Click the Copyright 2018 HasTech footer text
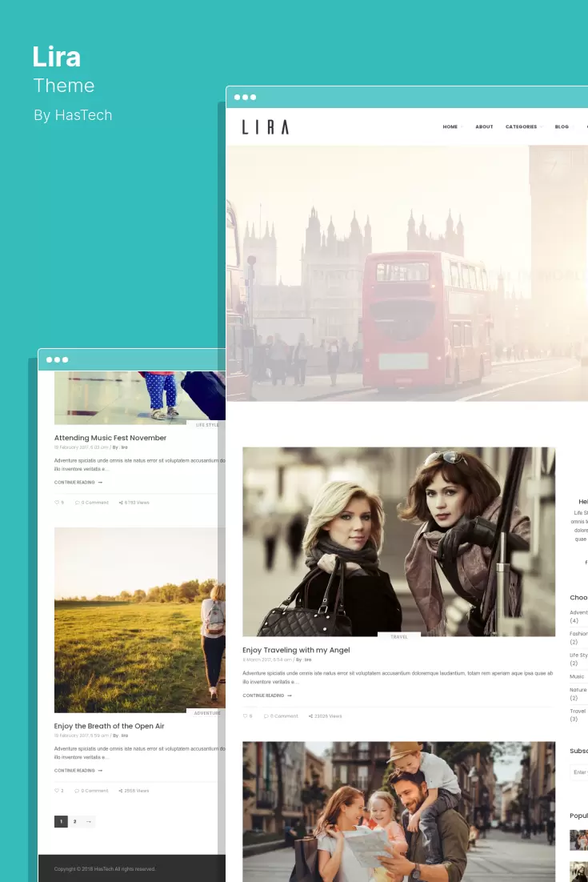588x882 pixels. pyautogui.click(x=105, y=869)
